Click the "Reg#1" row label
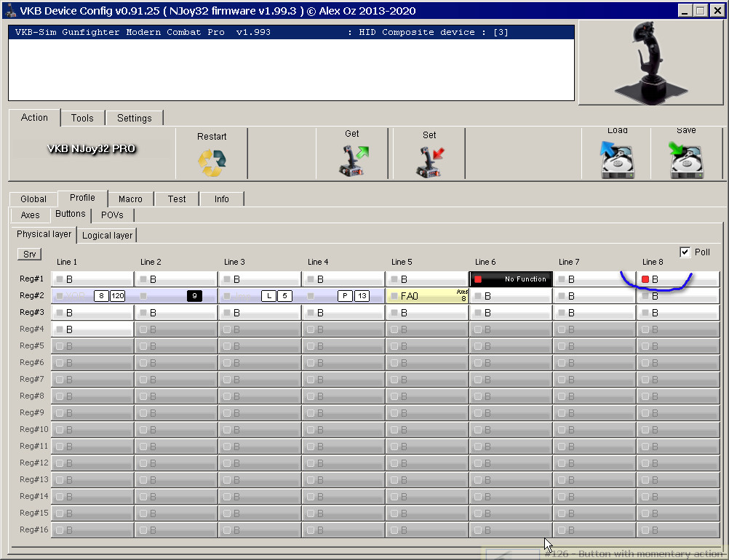 [x=31, y=279]
